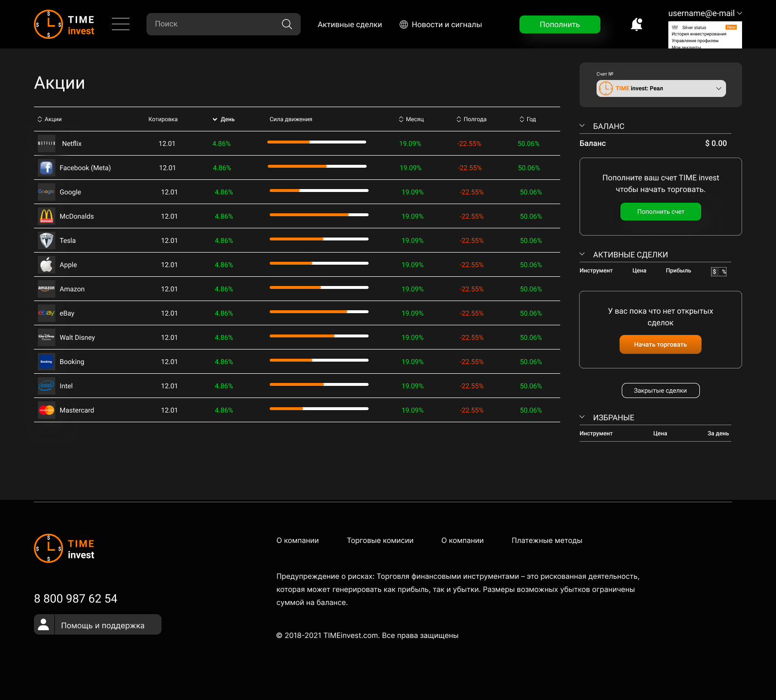Click the Пополнить счет button
The image size is (776, 700).
pyautogui.click(x=661, y=211)
